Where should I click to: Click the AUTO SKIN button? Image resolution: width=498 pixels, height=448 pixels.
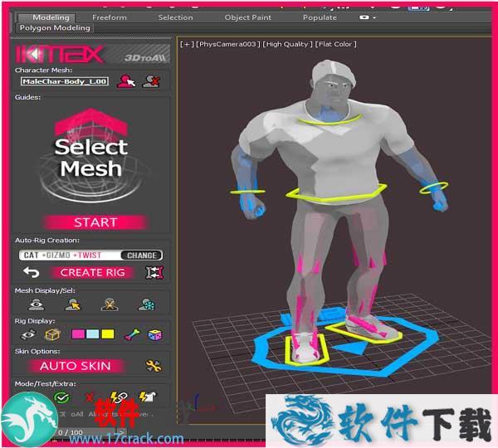click(x=76, y=366)
